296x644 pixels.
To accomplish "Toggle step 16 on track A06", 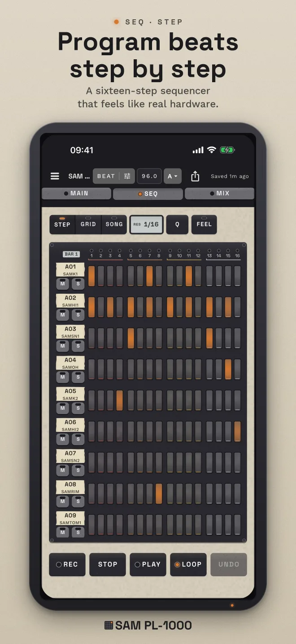I will click(x=237, y=431).
